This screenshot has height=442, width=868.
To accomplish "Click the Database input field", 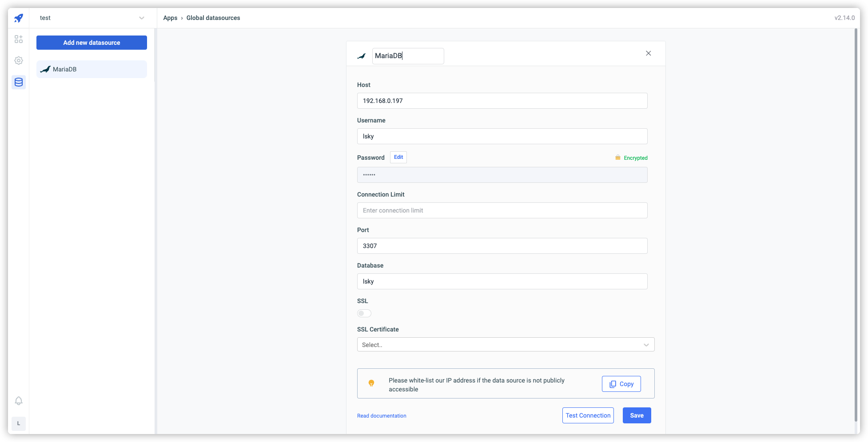I will [x=502, y=281].
